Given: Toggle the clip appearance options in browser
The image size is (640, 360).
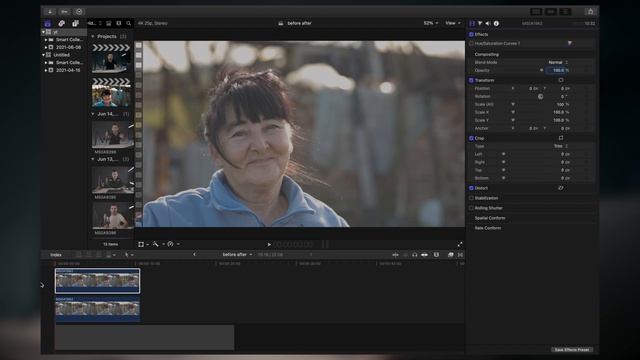Looking at the screenshot, I should coord(109,23).
